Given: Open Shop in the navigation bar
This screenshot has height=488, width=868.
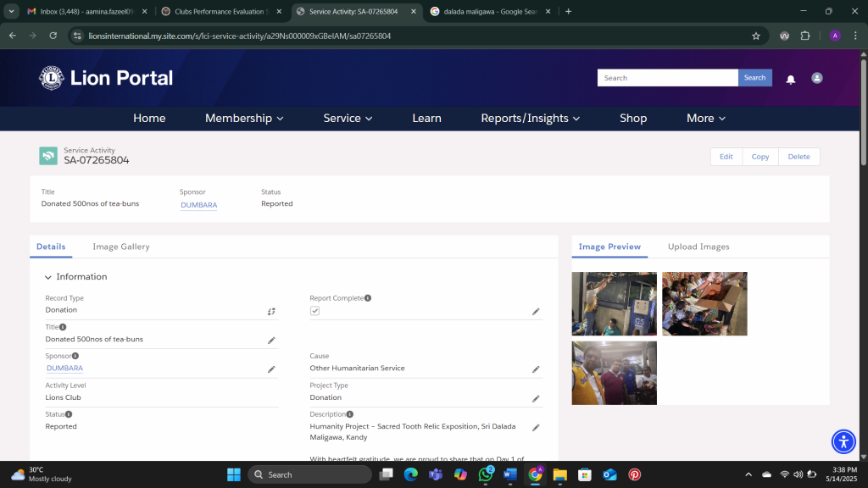Looking at the screenshot, I should [633, 119].
